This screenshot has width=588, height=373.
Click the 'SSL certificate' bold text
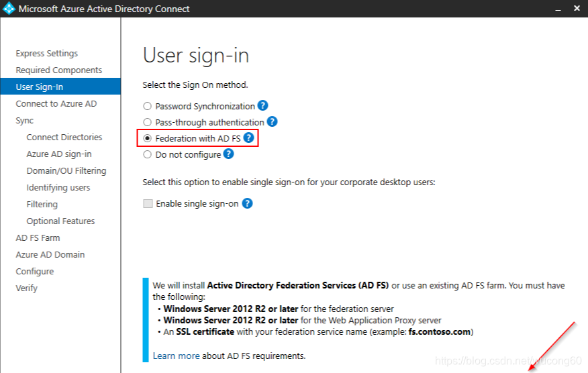(205, 332)
